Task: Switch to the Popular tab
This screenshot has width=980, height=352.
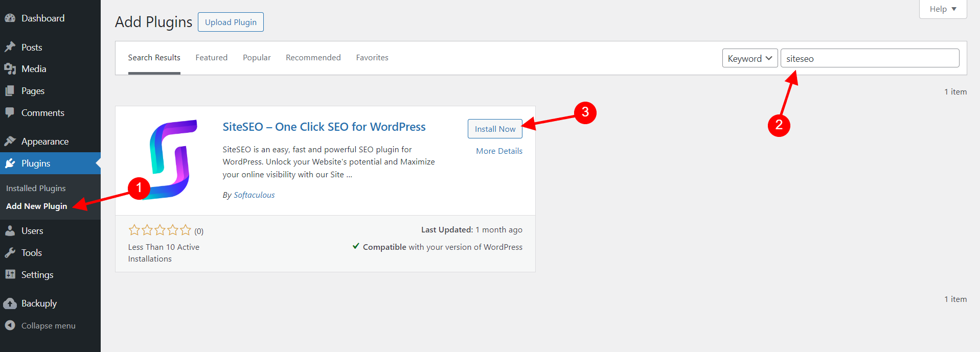Action: coord(257,58)
